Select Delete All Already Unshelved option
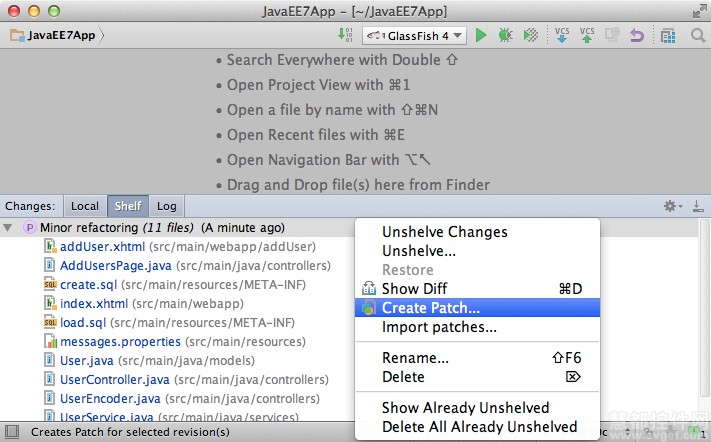Image resolution: width=711 pixels, height=442 pixels. 477,427
